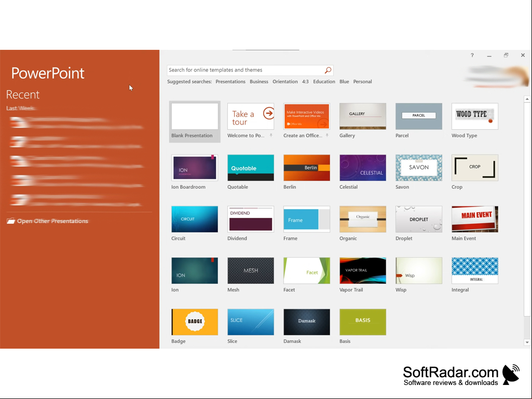Select Personal suggested search
The height and width of the screenshot is (399, 532).
362,81
